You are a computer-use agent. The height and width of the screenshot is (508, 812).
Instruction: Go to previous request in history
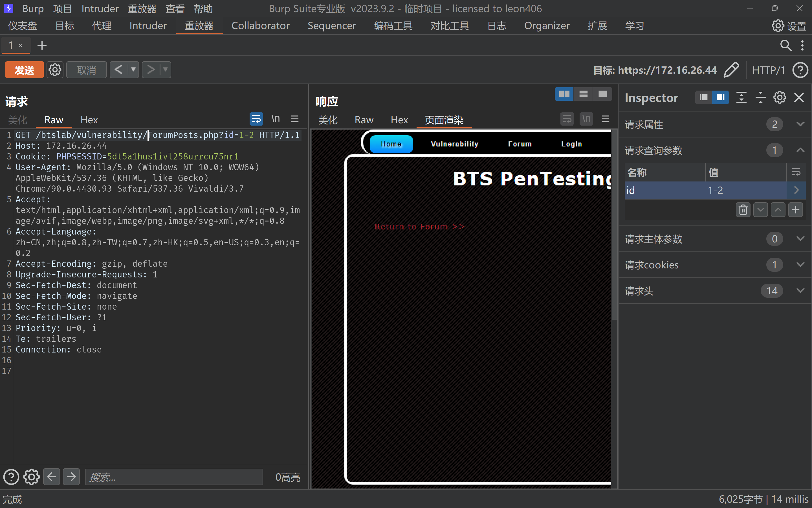[x=118, y=70]
